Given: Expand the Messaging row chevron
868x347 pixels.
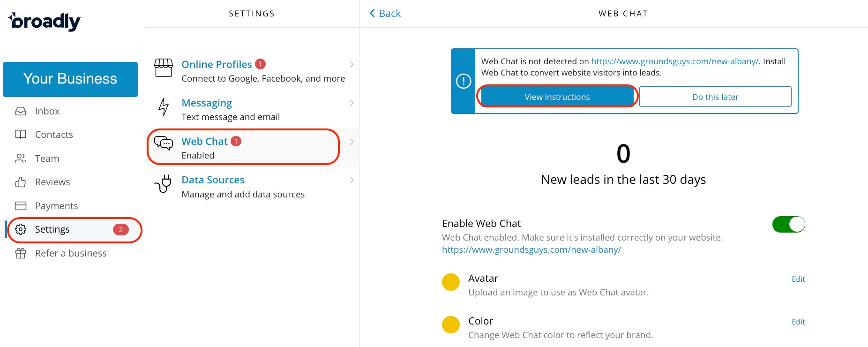Looking at the screenshot, I should coord(352,103).
